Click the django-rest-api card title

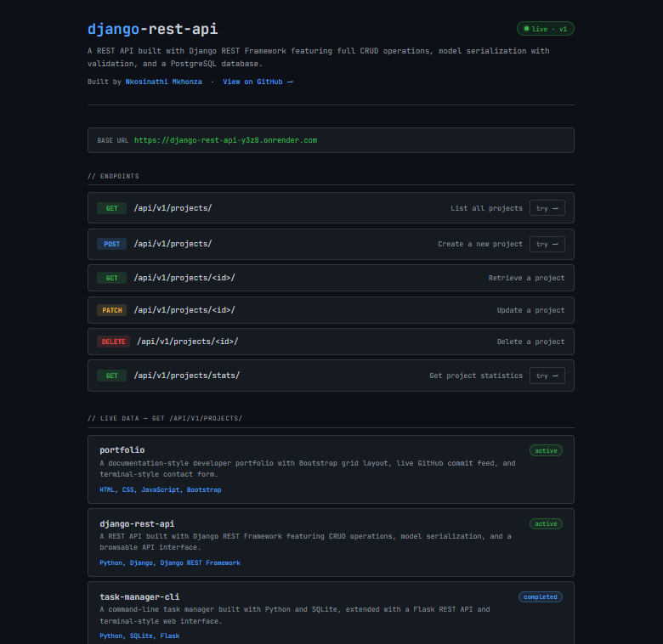tap(137, 524)
